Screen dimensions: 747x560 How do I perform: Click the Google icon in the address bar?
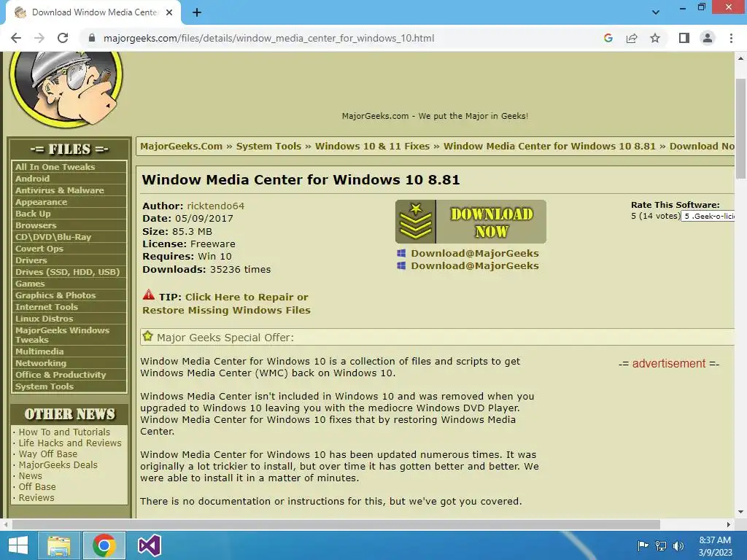point(608,38)
